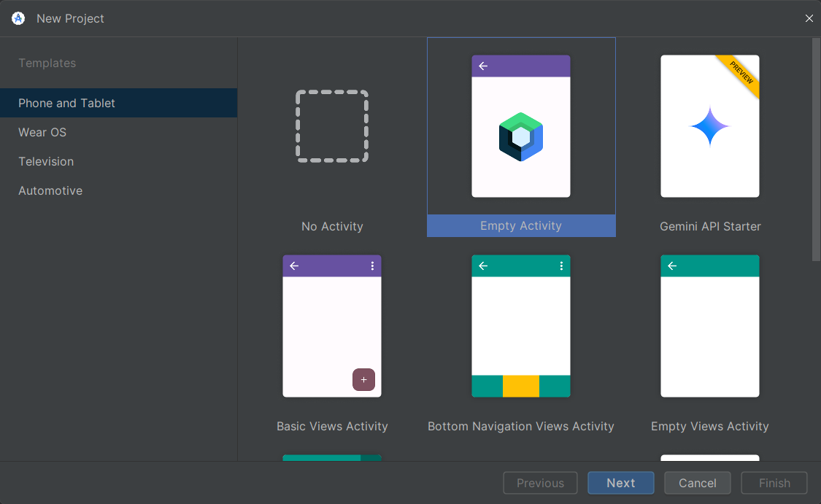Screen dimensions: 821x504
Task: Switch to Wear OS templates
Action: tap(42, 132)
